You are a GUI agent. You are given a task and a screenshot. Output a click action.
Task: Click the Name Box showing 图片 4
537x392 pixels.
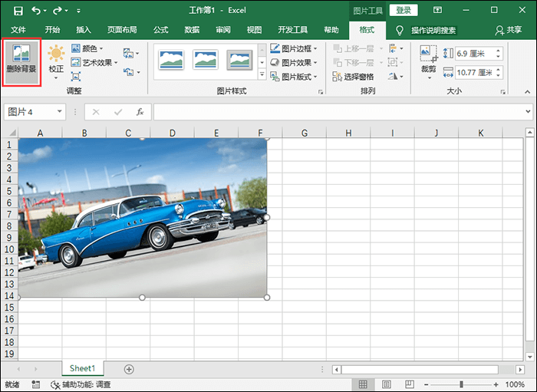pos(30,111)
